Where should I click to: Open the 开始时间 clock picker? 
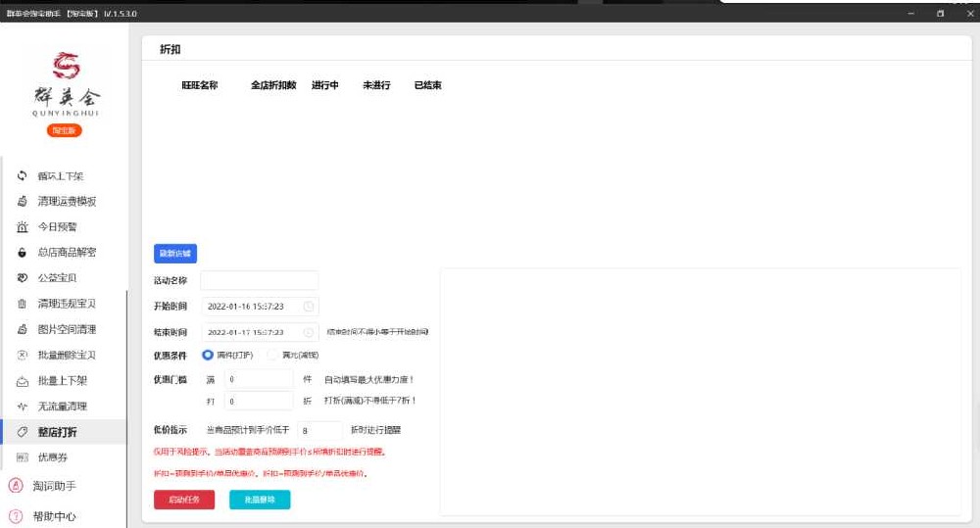pyautogui.click(x=308, y=307)
